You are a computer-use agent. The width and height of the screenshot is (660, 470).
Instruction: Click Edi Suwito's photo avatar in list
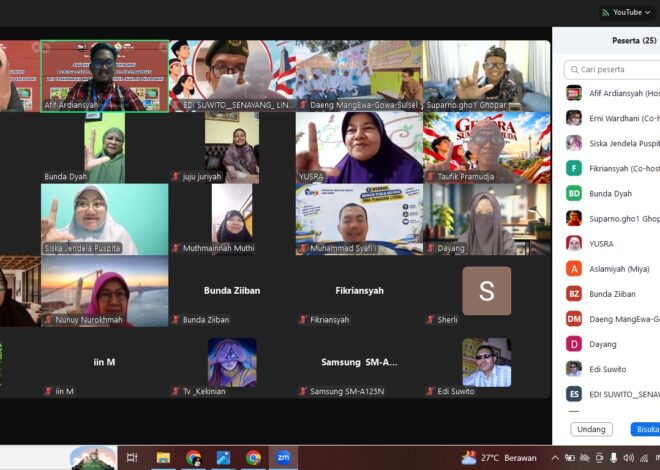coord(574,369)
